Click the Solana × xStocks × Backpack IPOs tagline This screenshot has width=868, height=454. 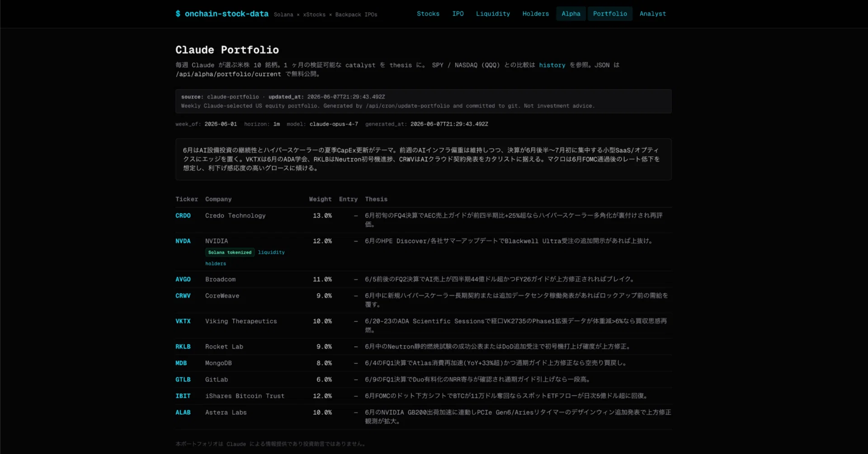click(x=325, y=14)
